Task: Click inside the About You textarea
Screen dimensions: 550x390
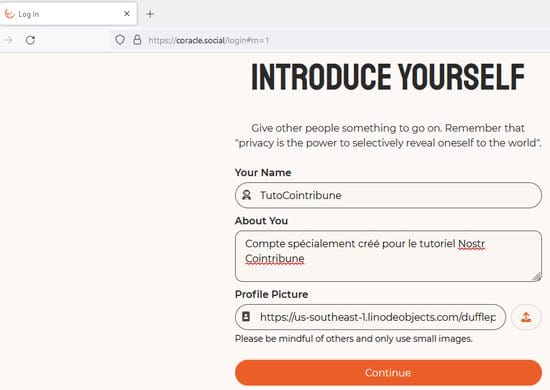Action: point(388,256)
